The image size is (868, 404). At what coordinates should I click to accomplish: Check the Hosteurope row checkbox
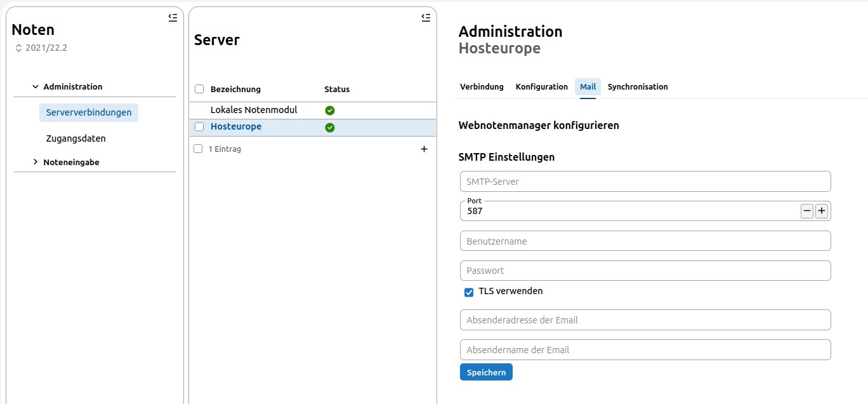[x=199, y=127]
